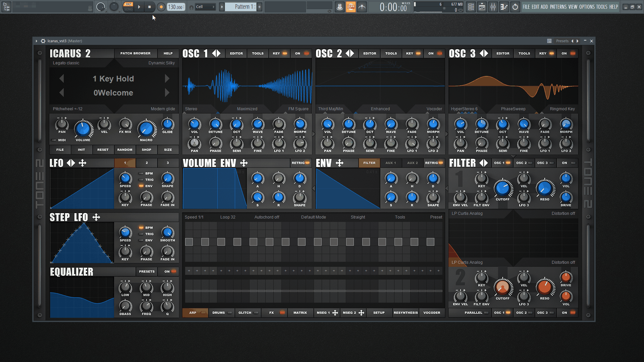
Task: Switch ENV target to AUX 2 tab
Action: [x=412, y=163]
